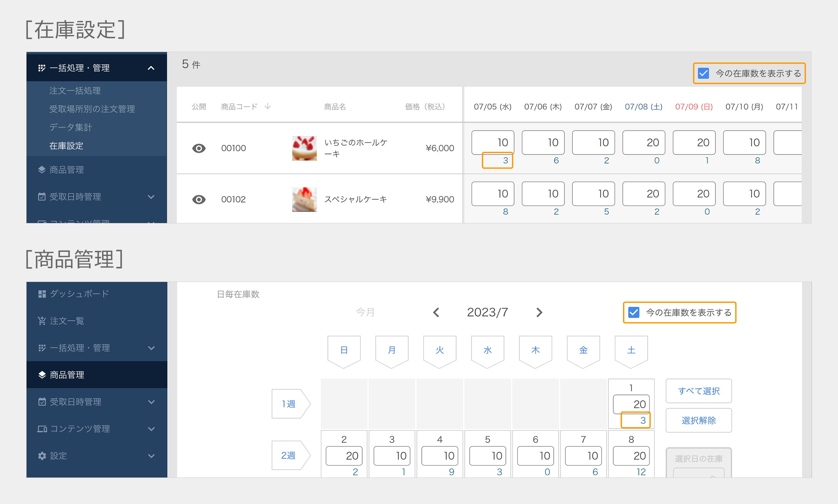Click the 商品コード sort arrow

tap(268, 107)
